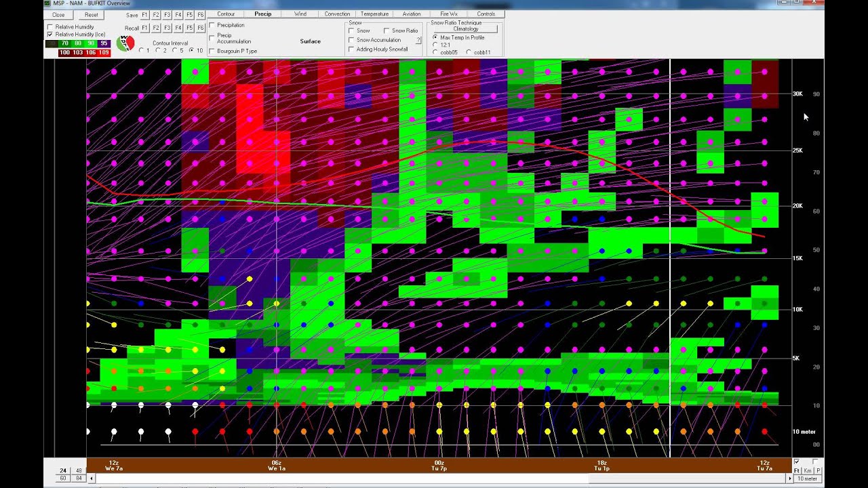The width and height of the screenshot is (868, 488).
Task: Check the Snow checkbox
Action: pyautogui.click(x=351, y=30)
